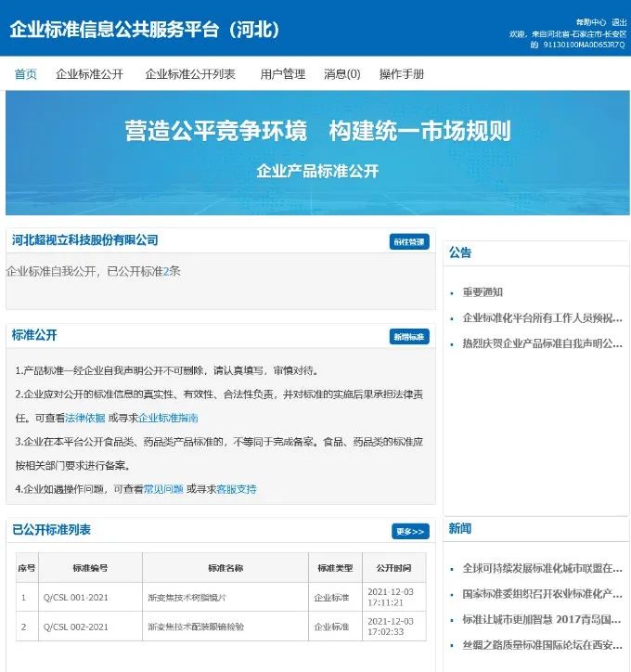
Task: Click the 前往管理 button
Action: (x=409, y=241)
